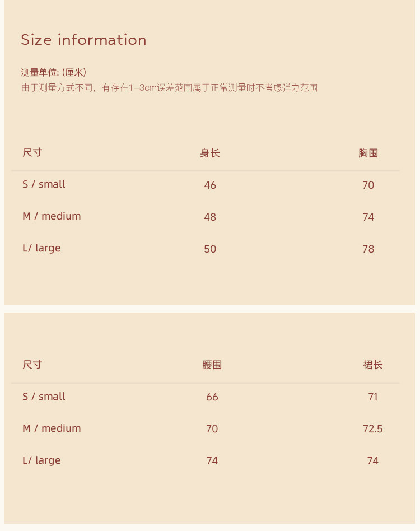This screenshot has height=531, width=420.
Task: Click the 尺寸 header in the 腰围 table
Action: [32, 365]
